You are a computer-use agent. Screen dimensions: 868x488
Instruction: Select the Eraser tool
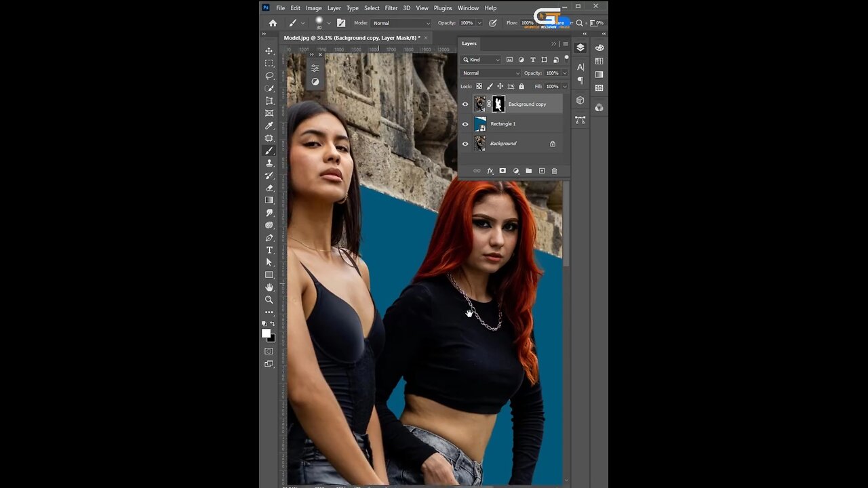tap(269, 188)
